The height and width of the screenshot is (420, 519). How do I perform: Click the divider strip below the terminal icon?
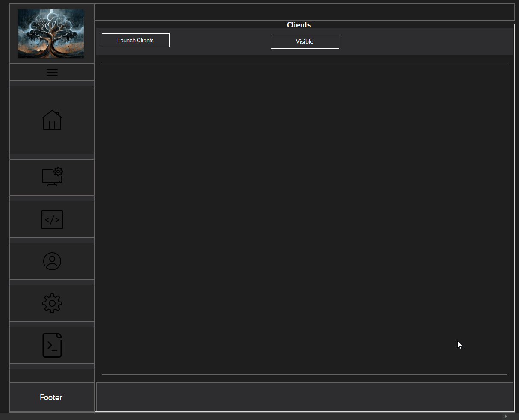tap(52, 366)
